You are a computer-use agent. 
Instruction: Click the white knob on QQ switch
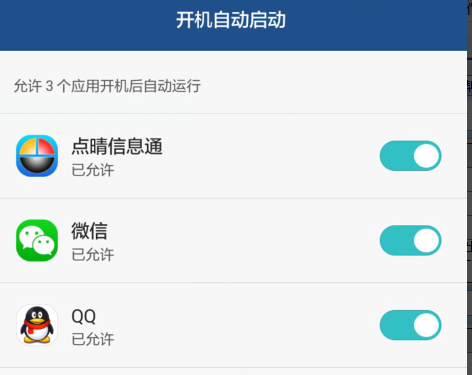pyautogui.click(x=427, y=325)
